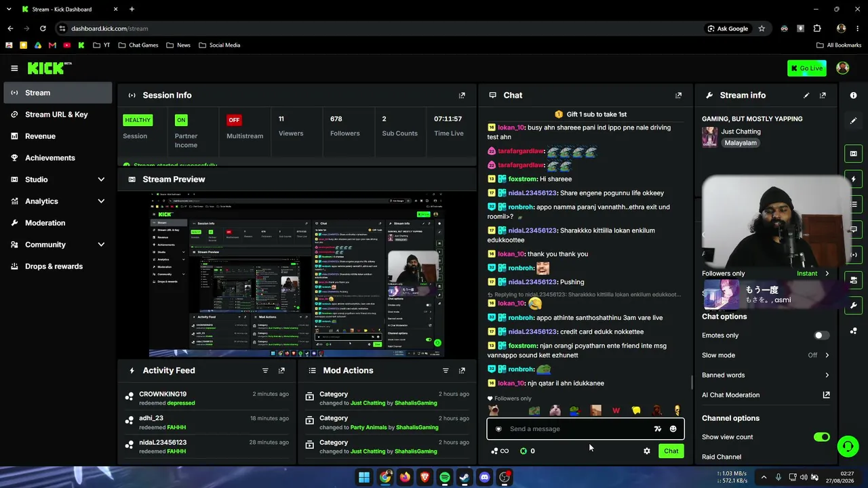
Task: Open Moderation page
Action: point(58,223)
